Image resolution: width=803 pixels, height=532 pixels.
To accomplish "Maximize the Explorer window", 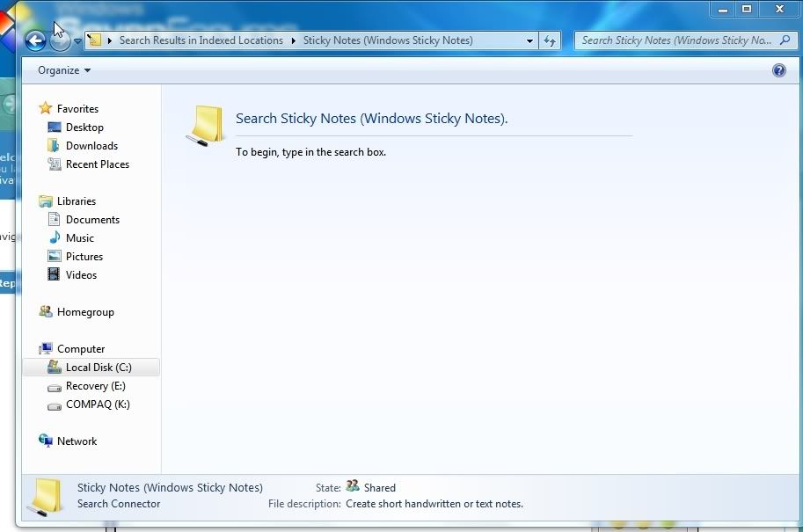I will coord(747,9).
